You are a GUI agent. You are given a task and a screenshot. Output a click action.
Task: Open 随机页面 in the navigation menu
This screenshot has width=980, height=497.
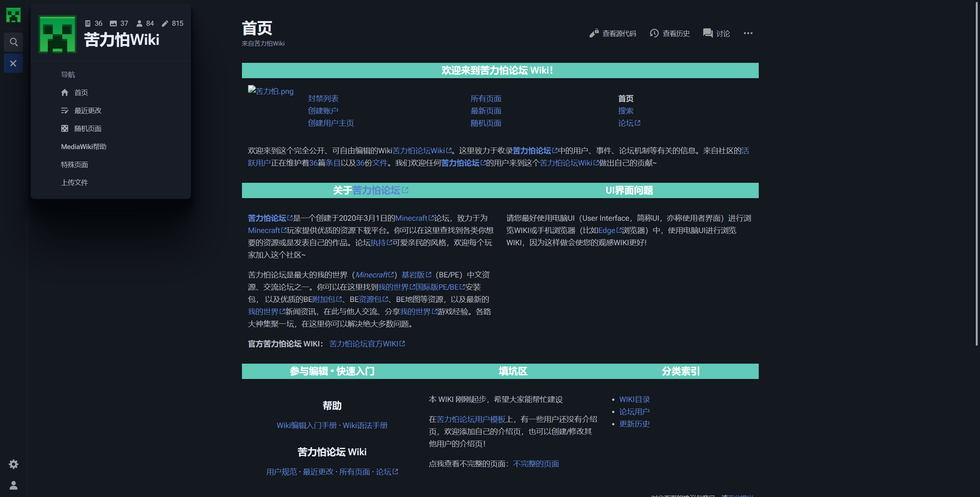[81, 128]
